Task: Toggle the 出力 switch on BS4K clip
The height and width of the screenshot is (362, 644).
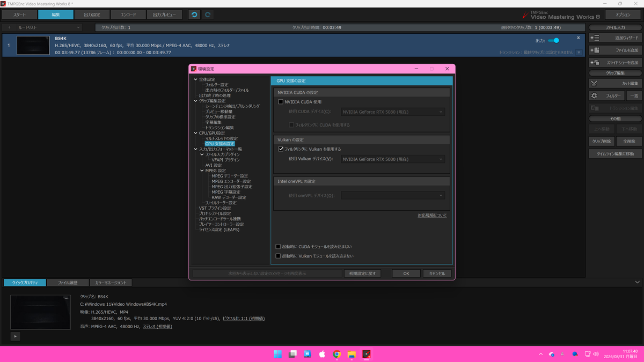Action: [554, 40]
